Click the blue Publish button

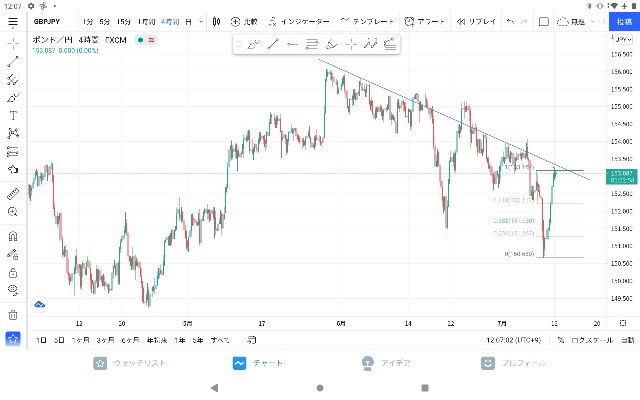point(624,22)
